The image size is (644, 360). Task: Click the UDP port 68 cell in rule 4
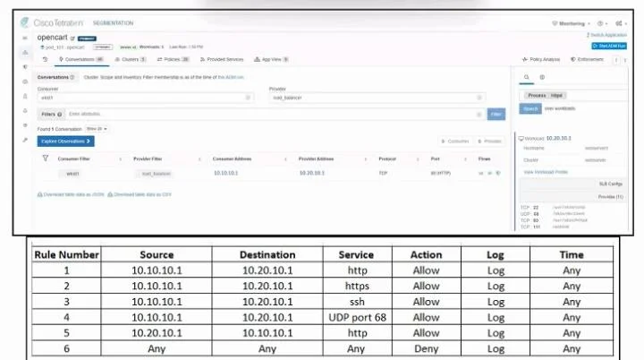tap(357, 317)
